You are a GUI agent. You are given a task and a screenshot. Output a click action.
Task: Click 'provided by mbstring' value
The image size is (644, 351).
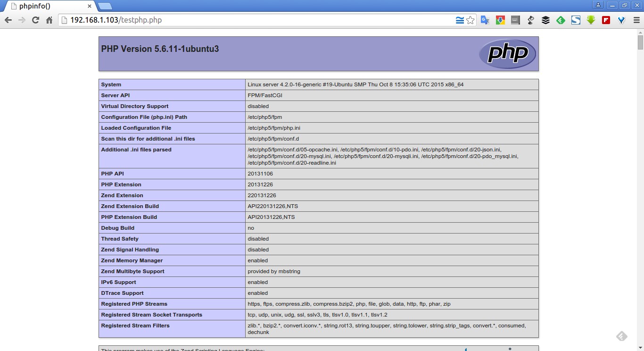(274, 271)
